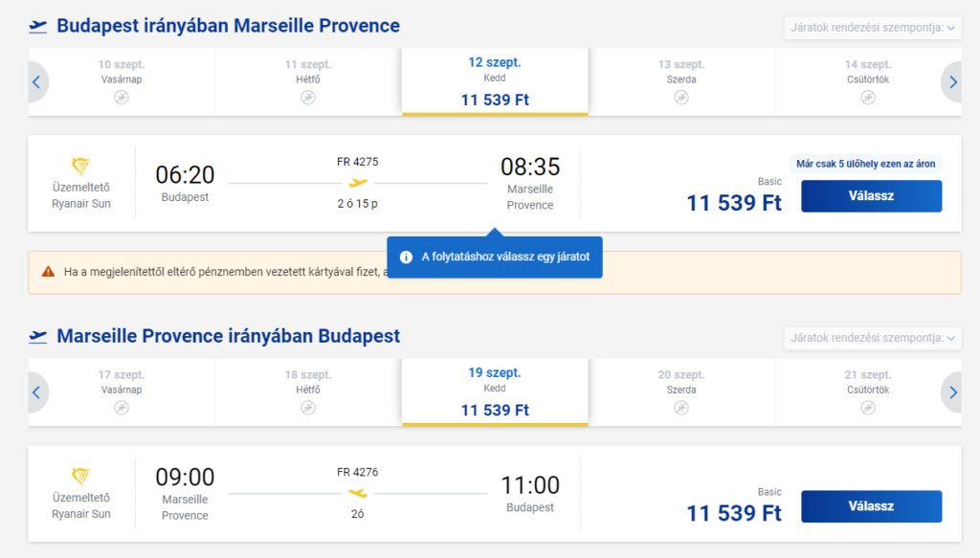Screen dimensions: 980x558
Task: Select the 21 szept. Csütörtök date tab
Action: tap(867, 392)
